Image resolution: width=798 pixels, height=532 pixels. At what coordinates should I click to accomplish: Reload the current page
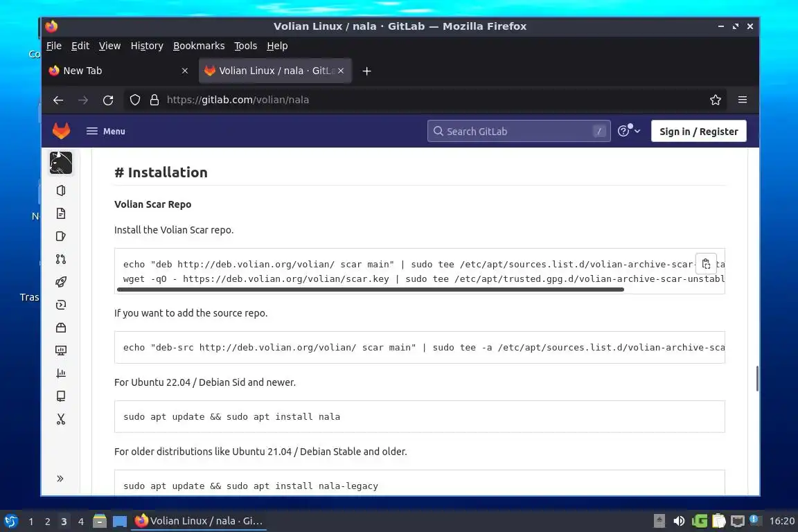coord(108,100)
